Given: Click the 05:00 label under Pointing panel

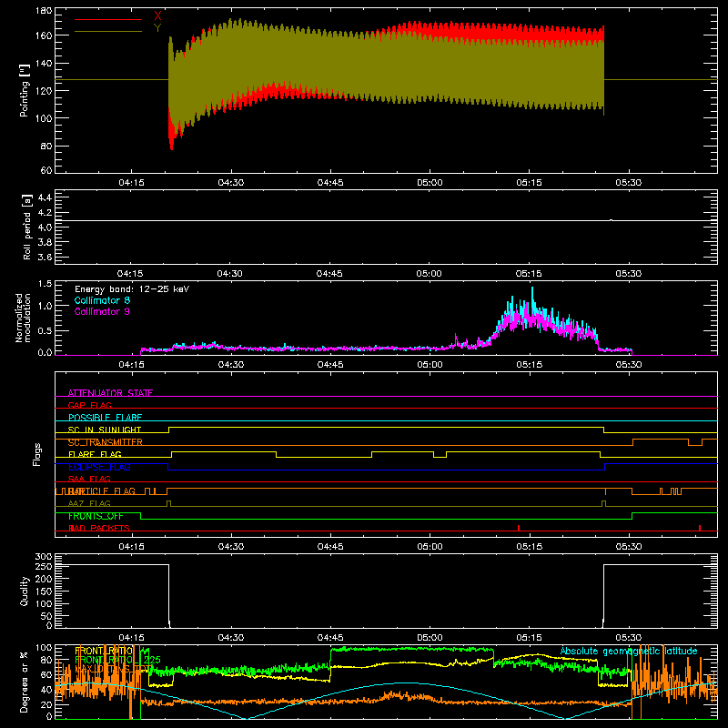Looking at the screenshot, I should click(430, 183).
